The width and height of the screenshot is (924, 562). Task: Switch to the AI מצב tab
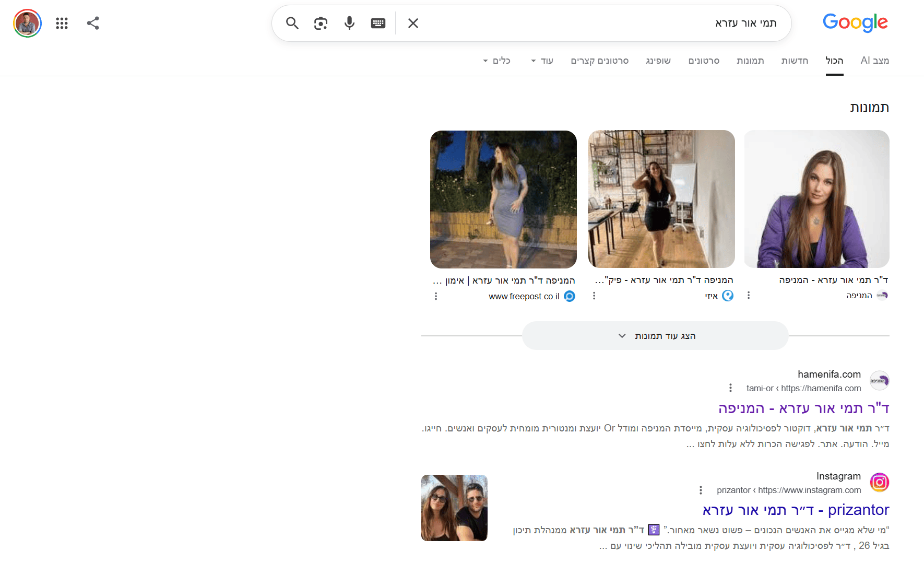coord(875,61)
